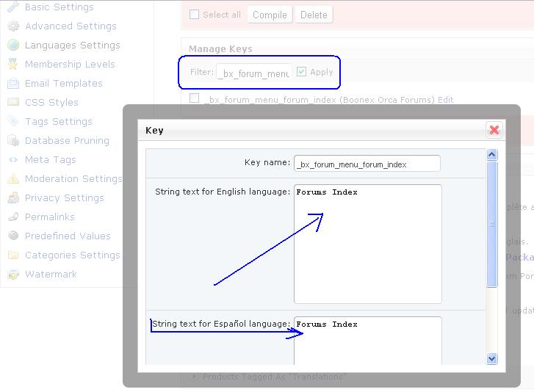Close the Key dialog with red X
The width and height of the screenshot is (534, 392).
click(x=494, y=130)
